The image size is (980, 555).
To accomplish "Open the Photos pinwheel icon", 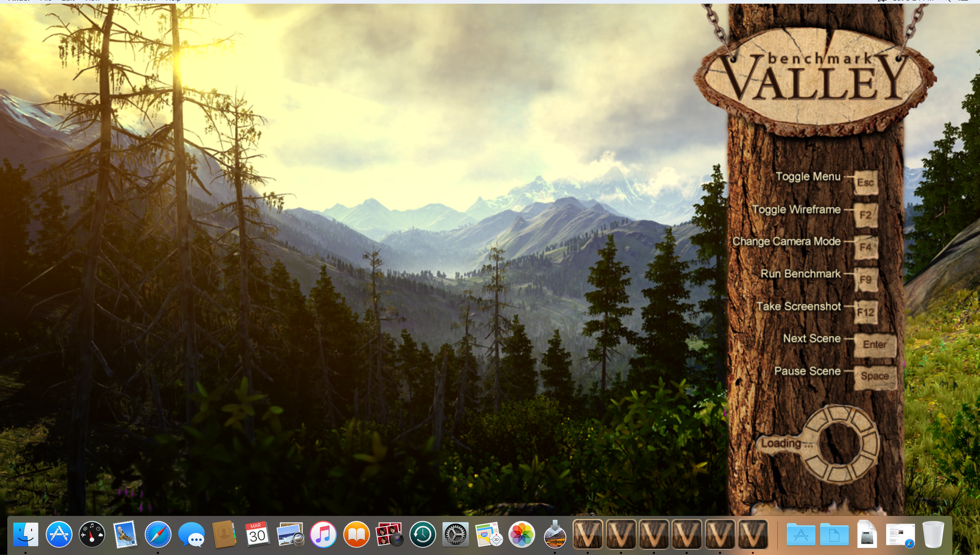I will point(522,534).
